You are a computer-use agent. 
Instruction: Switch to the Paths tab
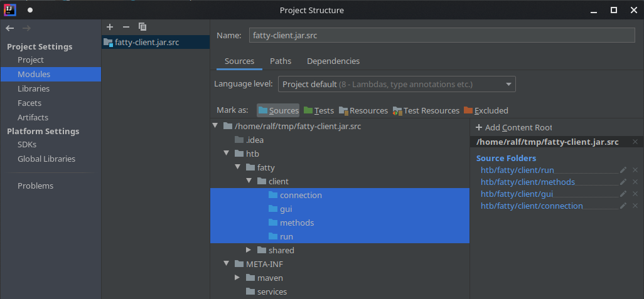[281, 61]
